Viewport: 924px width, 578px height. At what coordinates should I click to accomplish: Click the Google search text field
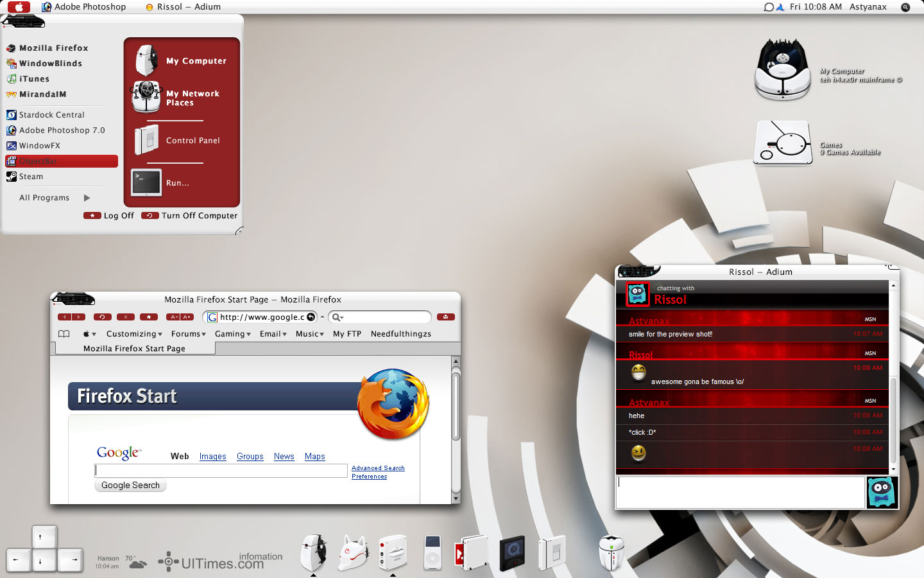(221, 471)
